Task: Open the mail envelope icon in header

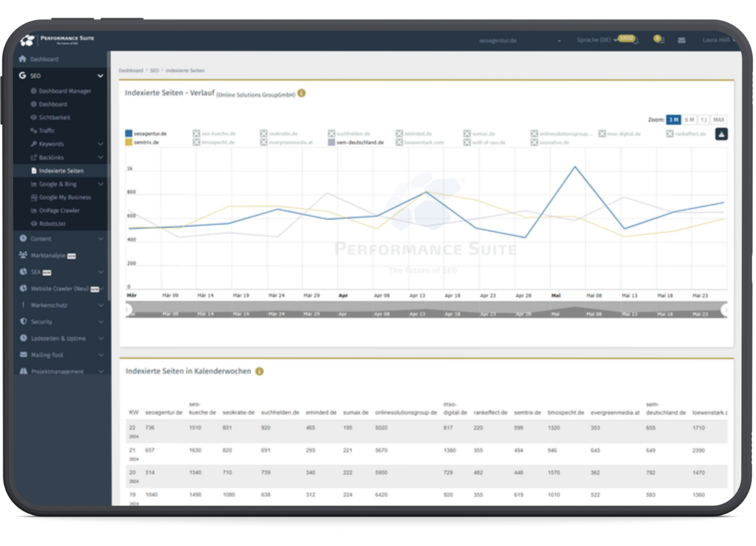Action: 682,40
